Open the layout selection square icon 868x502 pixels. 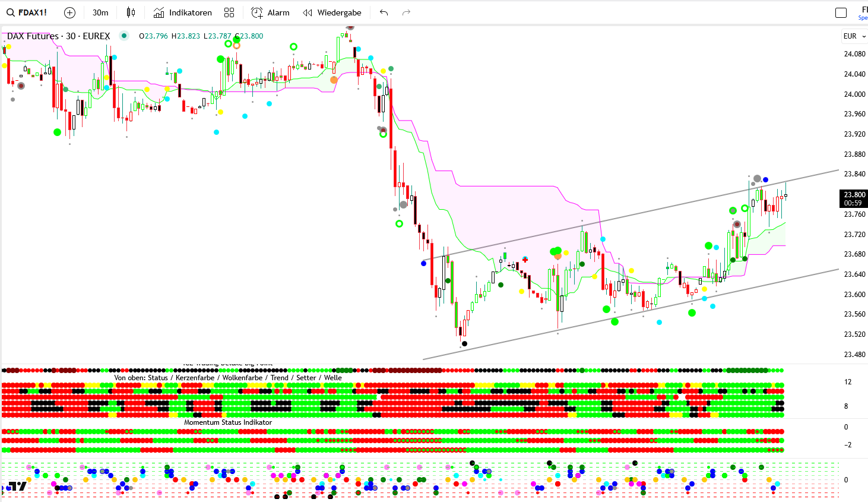pos(841,12)
